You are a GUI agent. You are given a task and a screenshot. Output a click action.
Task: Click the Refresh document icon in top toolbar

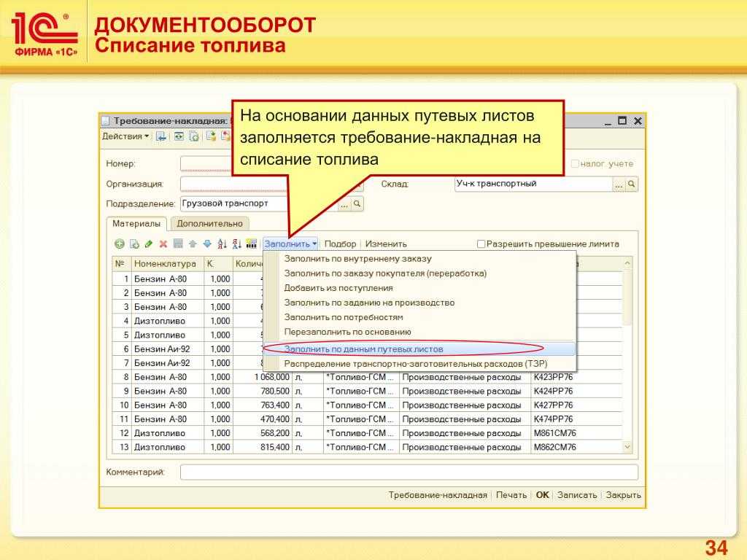click(179, 136)
